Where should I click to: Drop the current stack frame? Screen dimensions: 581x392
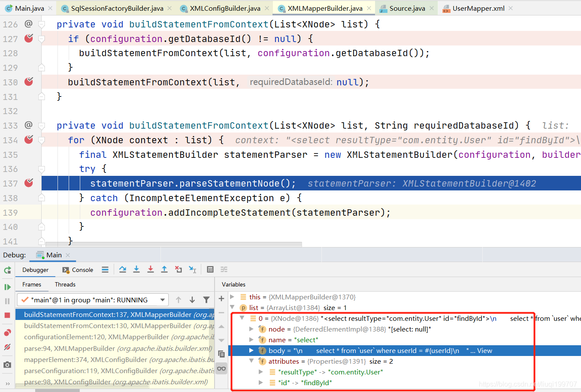pos(179,269)
